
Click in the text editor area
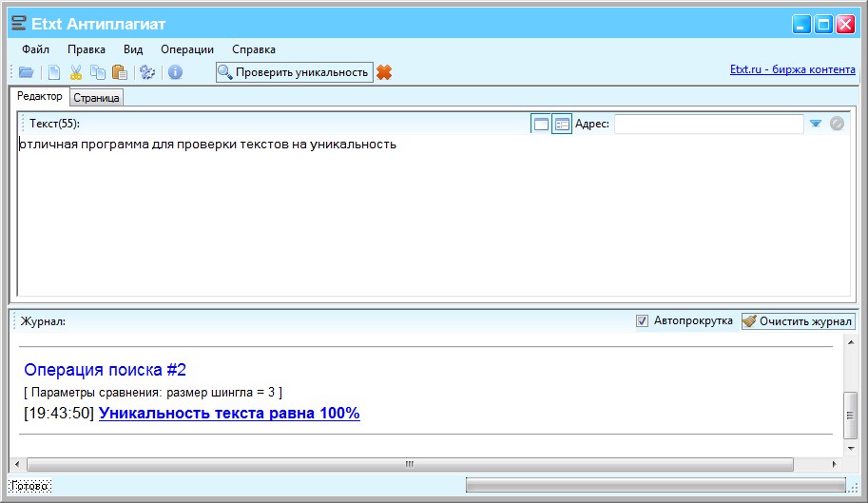click(x=434, y=216)
